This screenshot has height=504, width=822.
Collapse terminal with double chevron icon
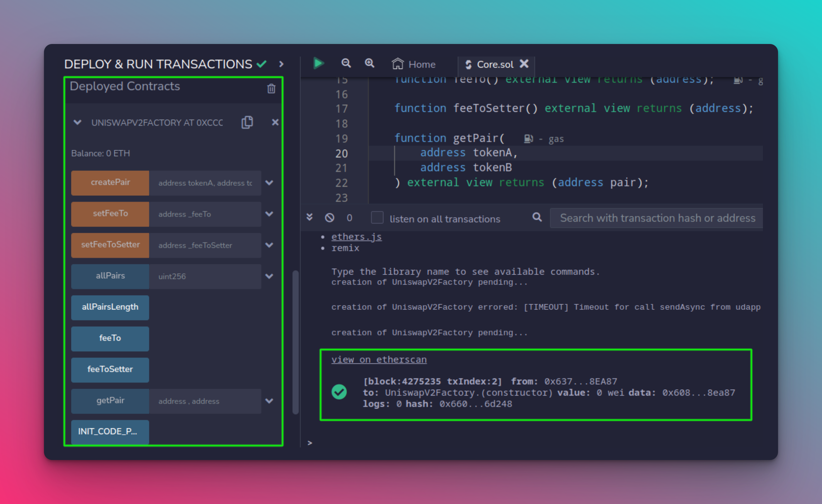click(310, 217)
